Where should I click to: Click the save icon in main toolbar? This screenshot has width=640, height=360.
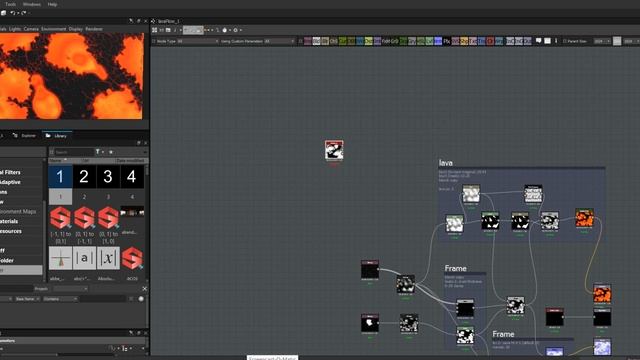tap(3, 13)
